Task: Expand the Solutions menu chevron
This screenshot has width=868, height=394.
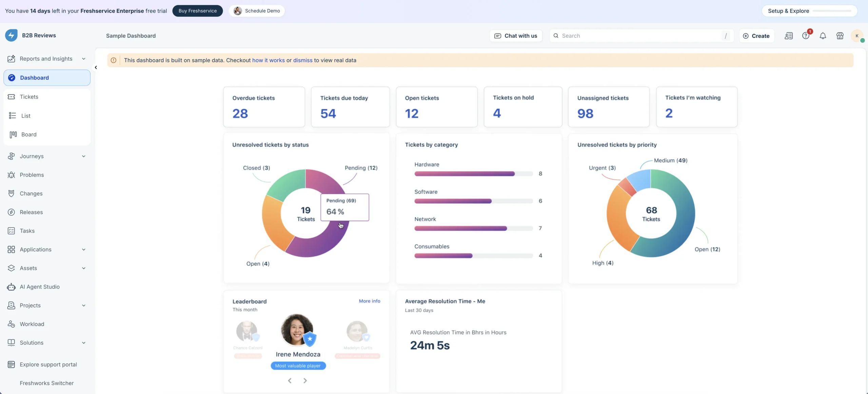Action: (x=84, y=343)
